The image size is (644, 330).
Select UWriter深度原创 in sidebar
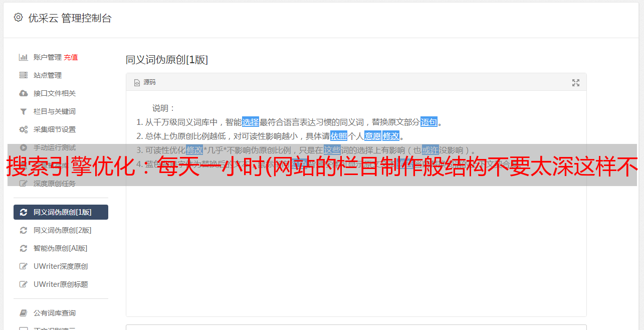coord(61,266)
